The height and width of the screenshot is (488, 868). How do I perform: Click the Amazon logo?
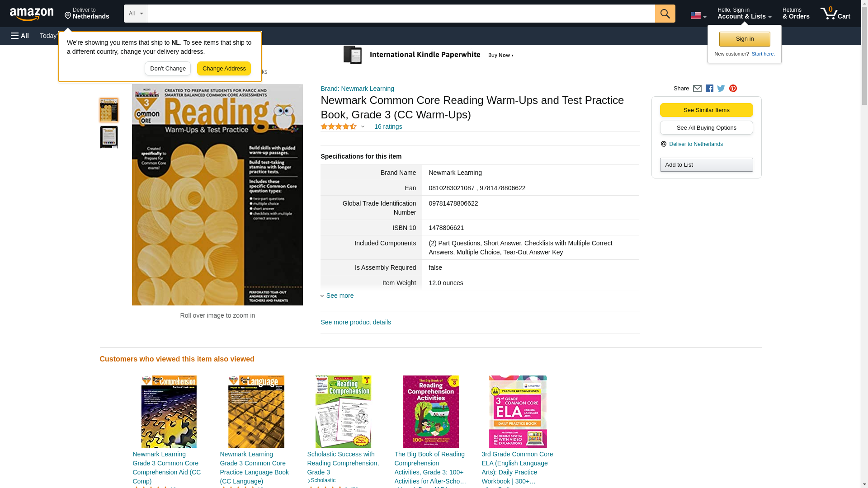(x=32, y=14)
